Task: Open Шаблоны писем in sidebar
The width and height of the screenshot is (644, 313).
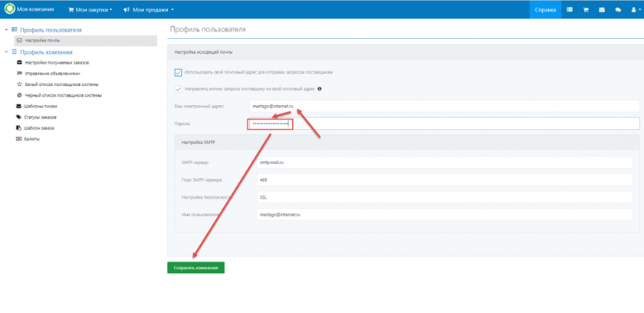Action: 41,107
